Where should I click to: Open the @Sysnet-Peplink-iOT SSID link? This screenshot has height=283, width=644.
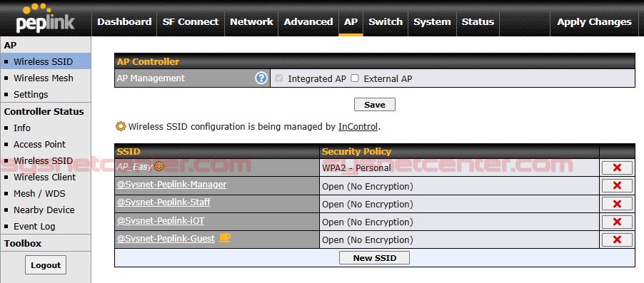(x=161, y=221)
